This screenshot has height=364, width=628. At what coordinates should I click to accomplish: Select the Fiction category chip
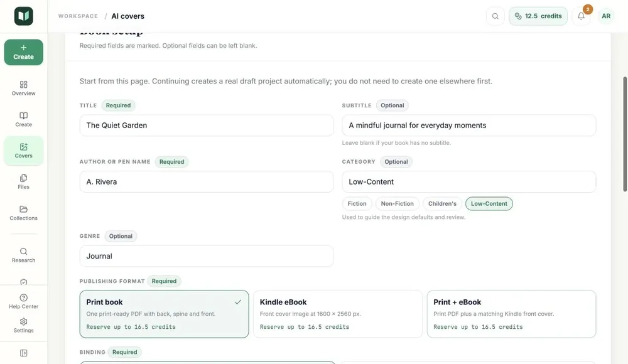tap(357, 203)
